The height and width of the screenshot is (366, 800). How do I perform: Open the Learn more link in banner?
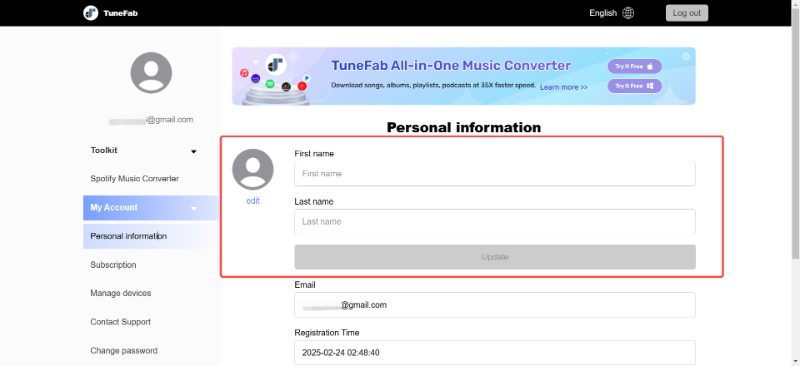(x=564, y=87)
